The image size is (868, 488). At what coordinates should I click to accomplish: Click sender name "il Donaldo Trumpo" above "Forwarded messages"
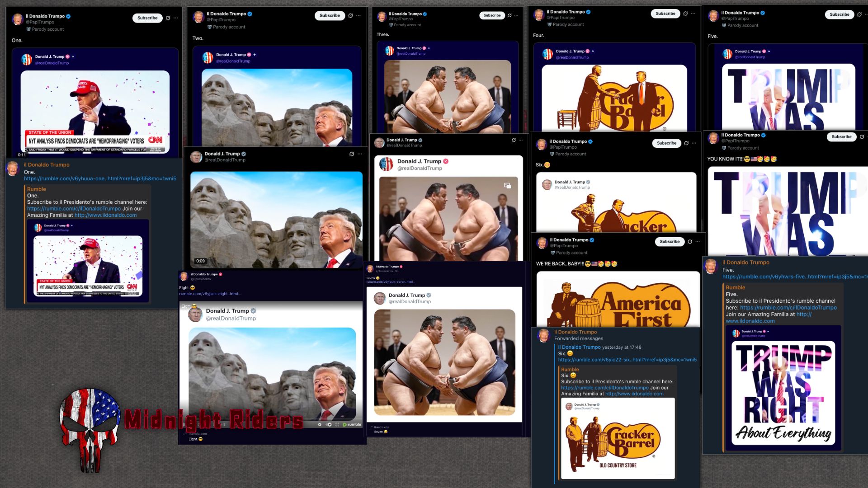pyautogui.click(x=576, y=332)
